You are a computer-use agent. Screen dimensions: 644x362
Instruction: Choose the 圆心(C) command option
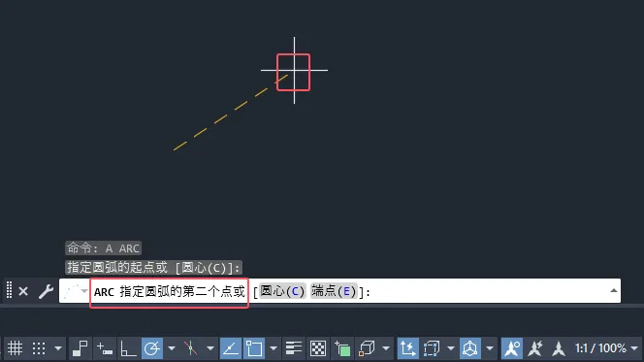pos(282,291)
